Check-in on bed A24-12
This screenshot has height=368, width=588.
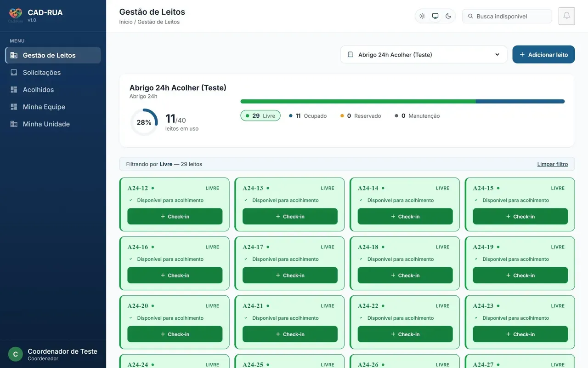pyautogui.click(x=175, y=216)
